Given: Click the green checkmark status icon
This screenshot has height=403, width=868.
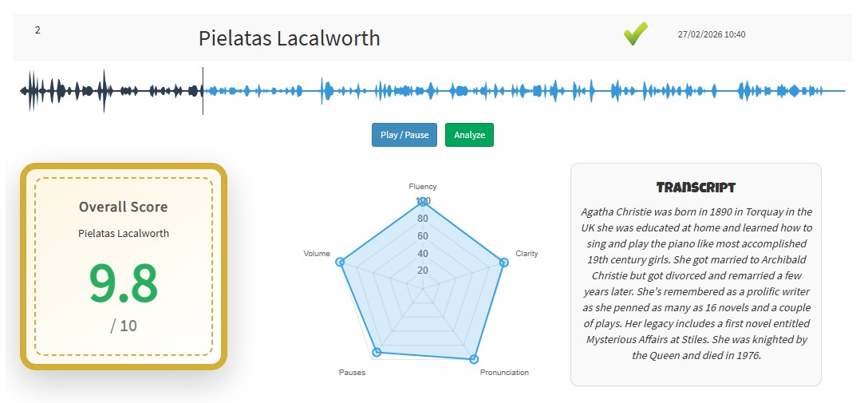Looking at the screenshot, I should [635, 34].
